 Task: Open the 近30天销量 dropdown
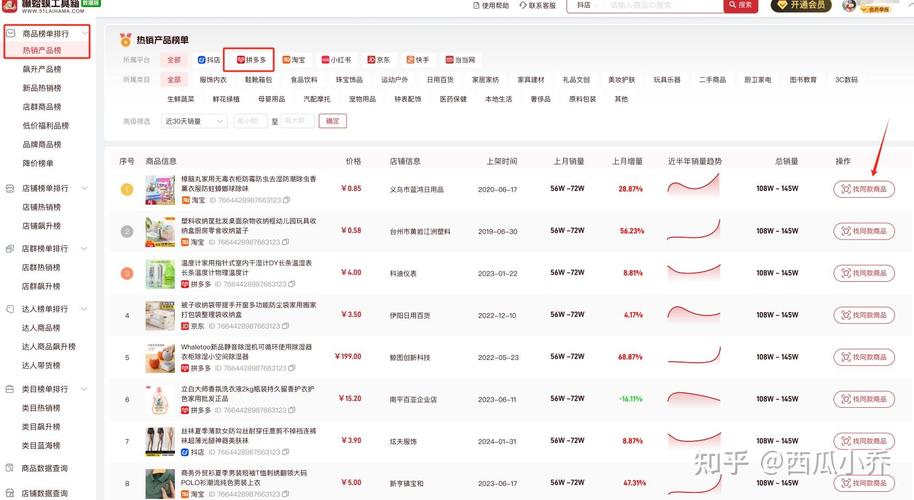coord(194,121)
